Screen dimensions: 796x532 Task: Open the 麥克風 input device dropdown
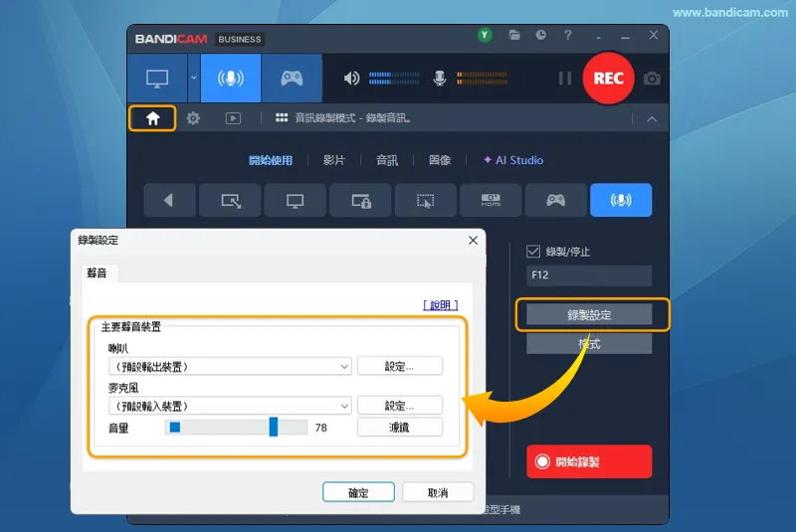230,406
